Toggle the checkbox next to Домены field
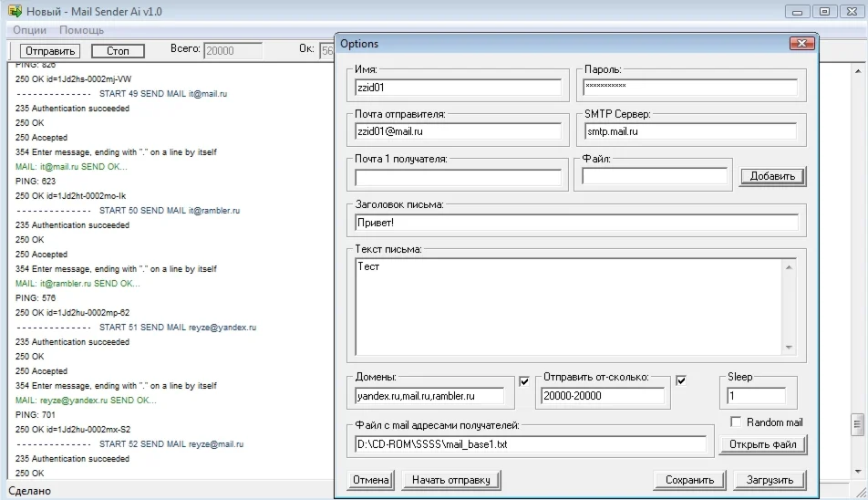This screenshot has width=868, height=500. (x=523, y=381)
